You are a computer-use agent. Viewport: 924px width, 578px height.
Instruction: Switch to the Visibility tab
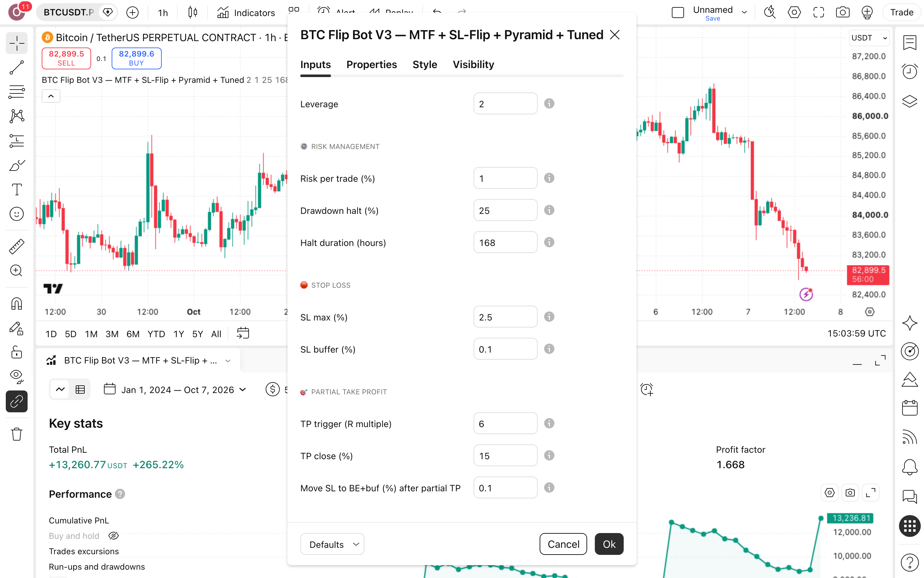tap(473, 65)
